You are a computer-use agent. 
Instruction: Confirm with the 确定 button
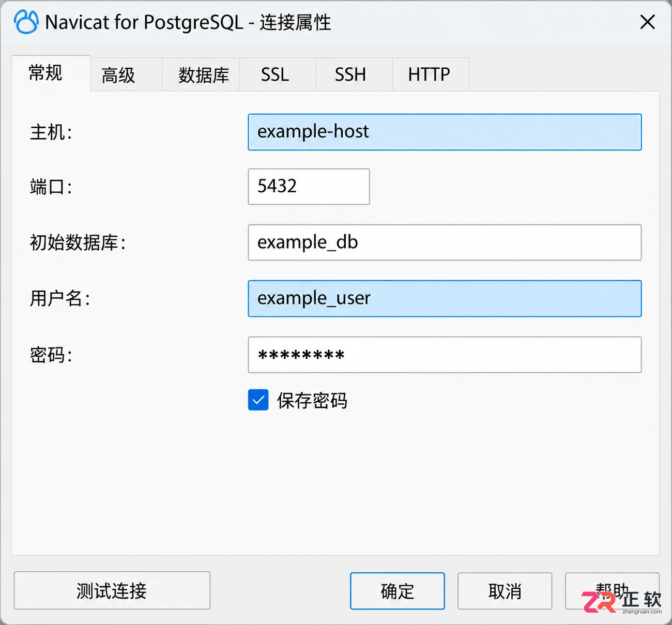point(397,591)
